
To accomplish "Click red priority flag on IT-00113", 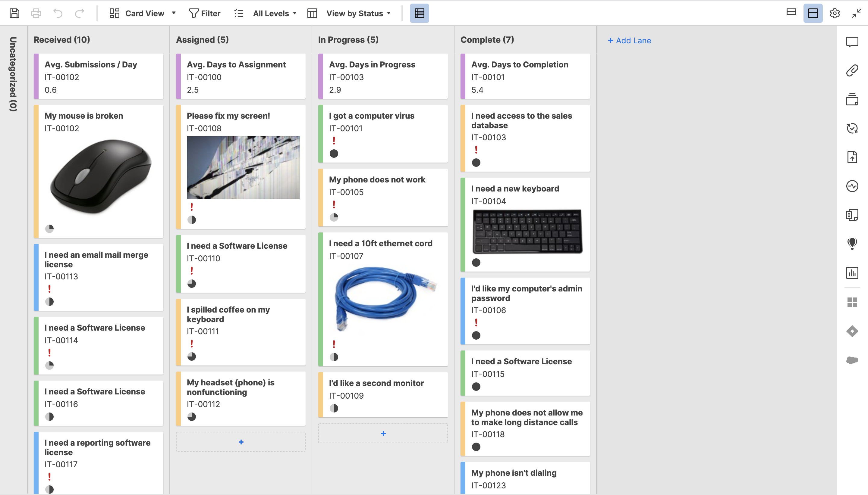I will (49, 289).
